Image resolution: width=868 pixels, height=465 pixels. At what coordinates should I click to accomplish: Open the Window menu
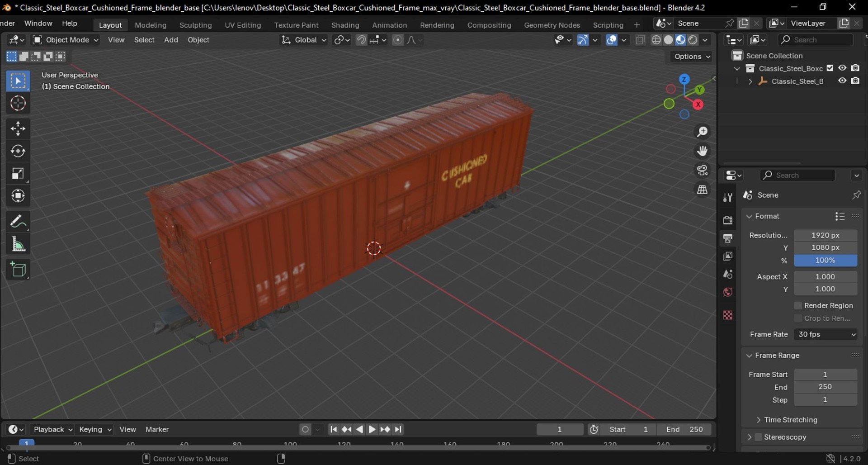(38, 24)
